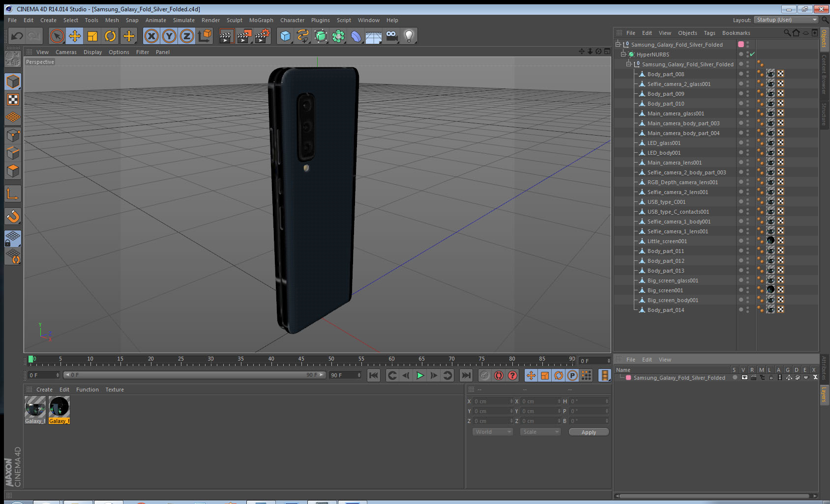Screen dimensions: 830x504
Task: Open the Material Manager Function menu
Action: [x=87, y=390]
